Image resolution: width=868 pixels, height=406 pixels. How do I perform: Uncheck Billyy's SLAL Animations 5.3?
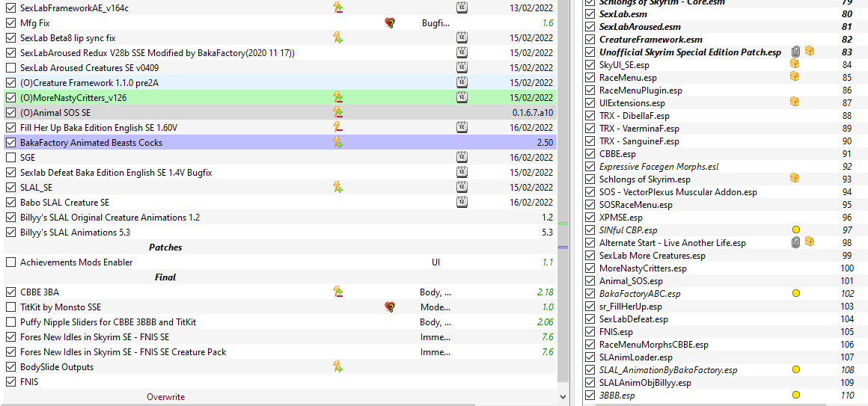(x=10, y=233)
